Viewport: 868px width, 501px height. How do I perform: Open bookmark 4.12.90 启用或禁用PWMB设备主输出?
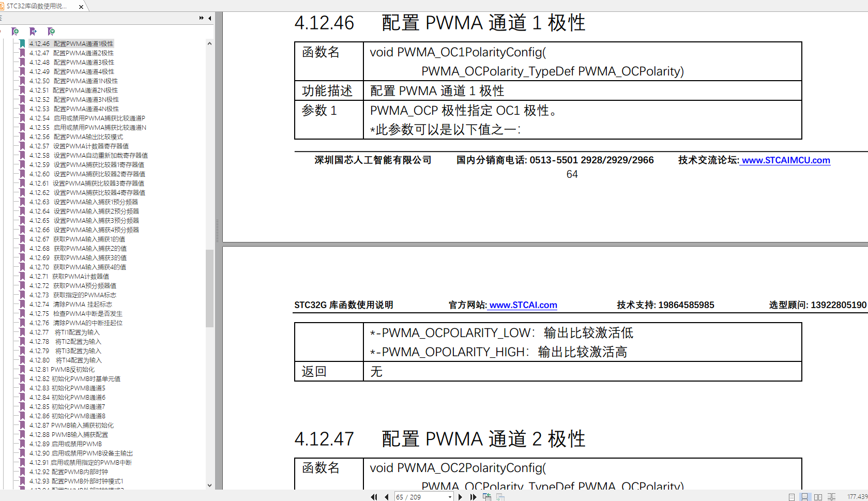click(x=81, y=453)
